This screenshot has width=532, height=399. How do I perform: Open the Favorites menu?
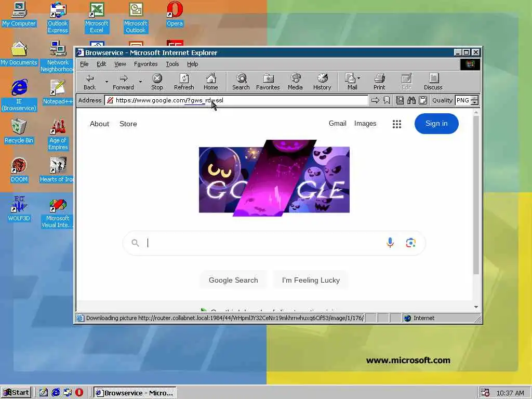click(x=145, y=64)
